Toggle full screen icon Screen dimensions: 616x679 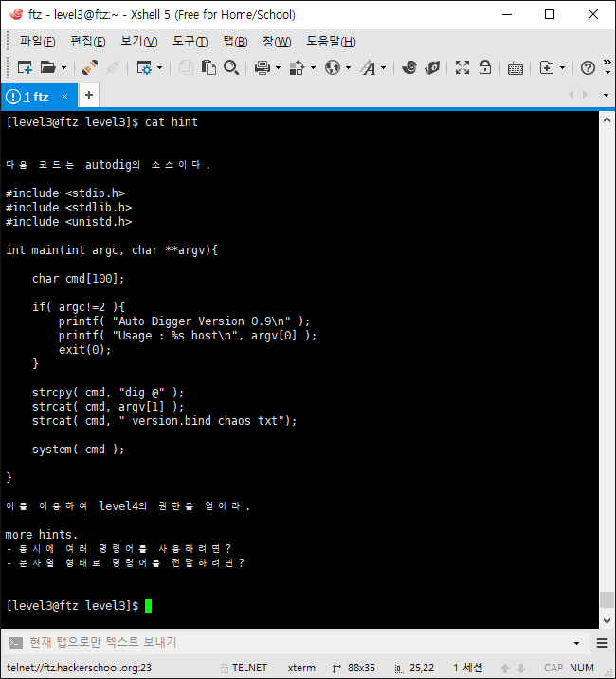[x=462, y=67]
